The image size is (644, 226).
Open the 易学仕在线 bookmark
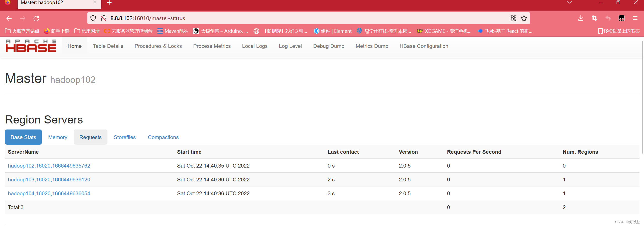384,31
